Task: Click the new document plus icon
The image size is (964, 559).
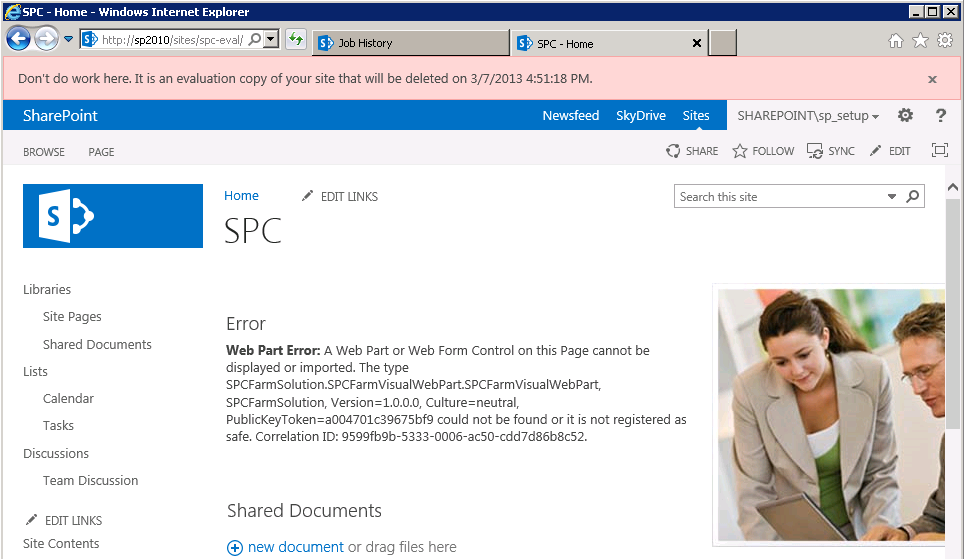Action: coord(235,547)
